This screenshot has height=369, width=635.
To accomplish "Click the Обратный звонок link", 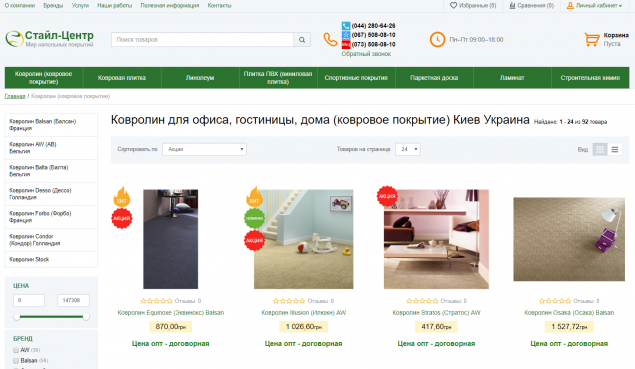I will pos(366,54).
